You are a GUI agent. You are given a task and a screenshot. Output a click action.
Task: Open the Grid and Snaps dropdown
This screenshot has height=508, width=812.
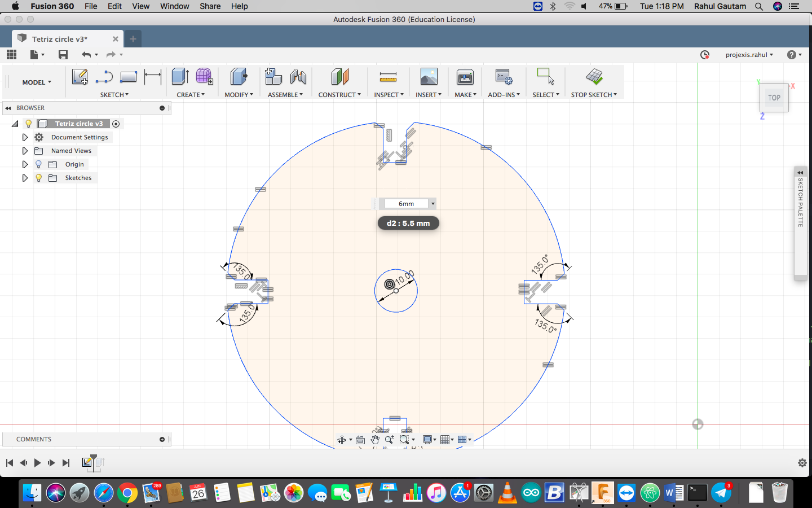[x=447, y=440]
